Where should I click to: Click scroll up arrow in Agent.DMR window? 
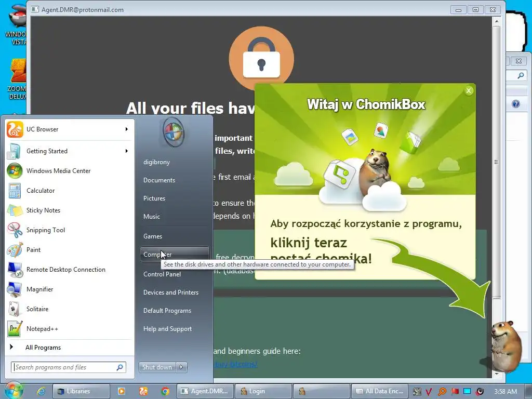point(496,21)
